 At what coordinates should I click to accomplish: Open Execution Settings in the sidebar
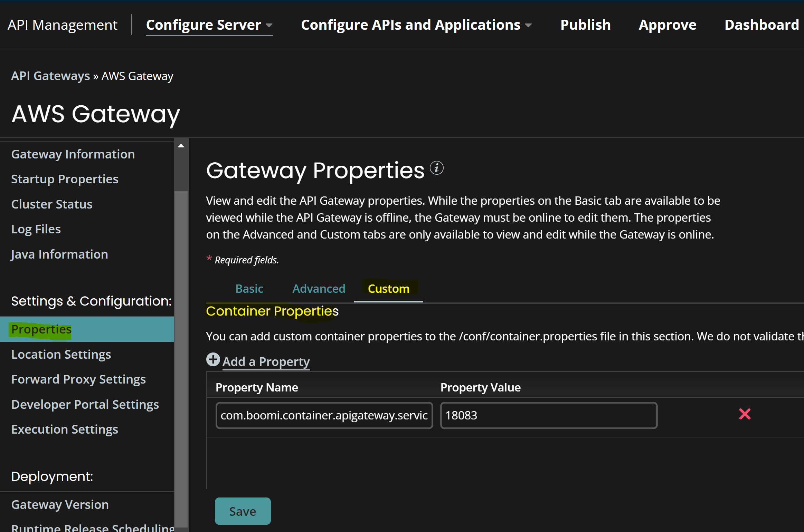tap(65, 429)
